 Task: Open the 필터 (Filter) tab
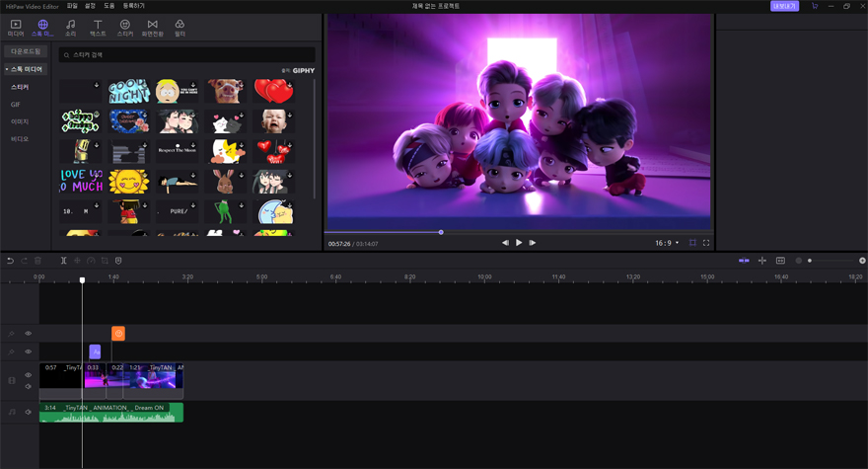(180, 28)
